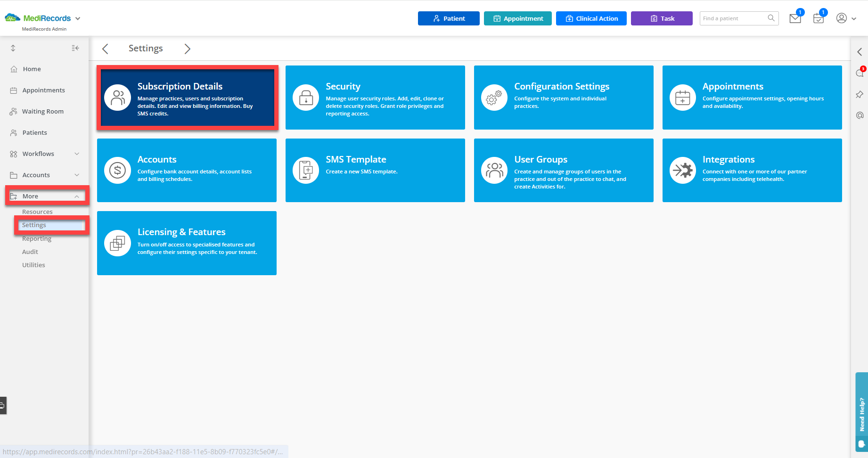Expand the sidebar Accounts chevron

point(77,175)
